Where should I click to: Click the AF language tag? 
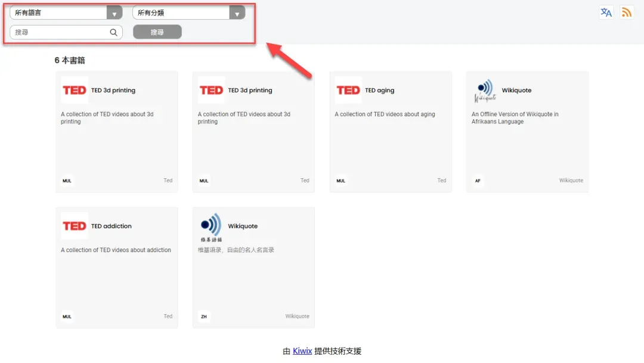(x=478, y=181)
